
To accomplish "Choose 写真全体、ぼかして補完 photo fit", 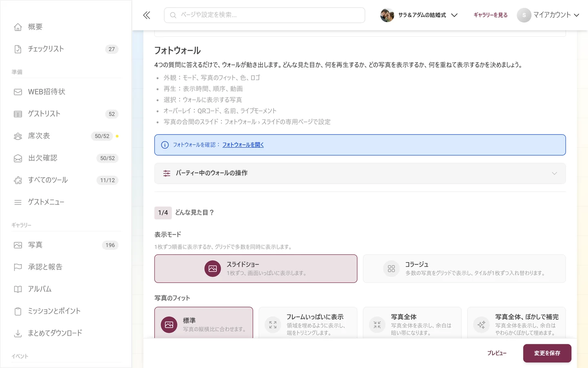I will point(517,323).
